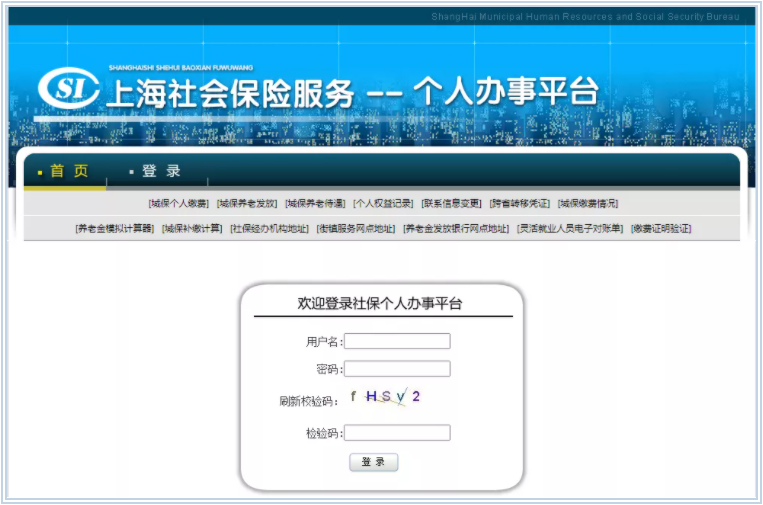Open the 缴费证明验证 link
The height and width of the screenshot is (505, 763).
661,228
